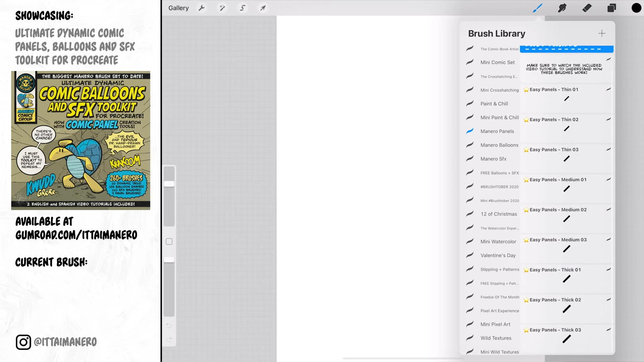
Task: Select the Smudge tool icon
Action: pyautogui.click(x=562, y=8)
